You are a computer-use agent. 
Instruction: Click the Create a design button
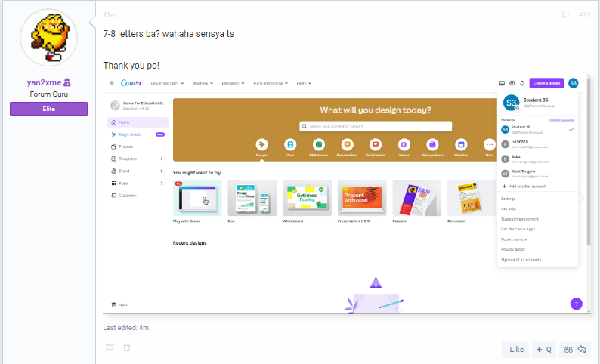pos(546,83)
